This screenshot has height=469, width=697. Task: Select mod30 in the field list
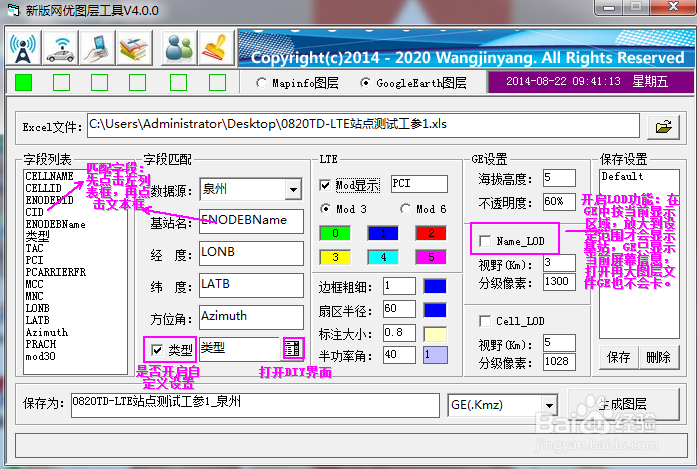tap(40, 356)
